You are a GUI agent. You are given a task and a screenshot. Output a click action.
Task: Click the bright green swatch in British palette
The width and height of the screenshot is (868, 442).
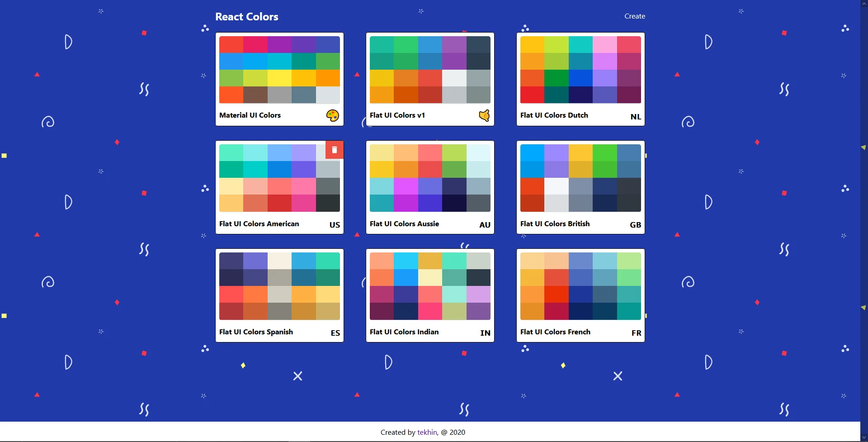coord(605,153)
